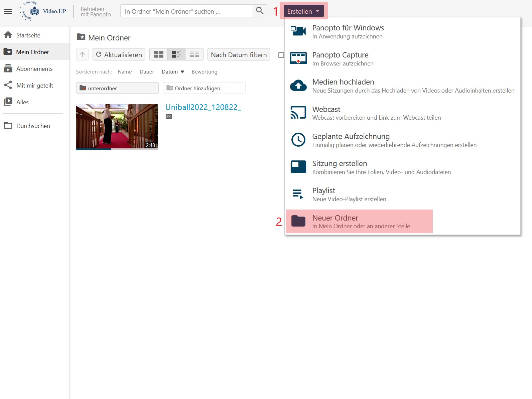The image size is (532, 399).
Task: Click the Panopto Capture browser recording icon
Action: pos(298,58)
